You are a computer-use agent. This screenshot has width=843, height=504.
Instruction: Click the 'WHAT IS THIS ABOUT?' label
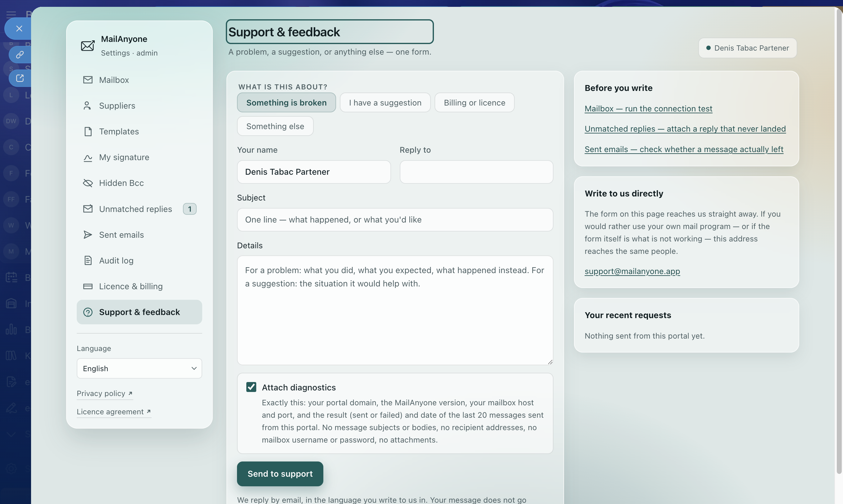coord(283,87)
